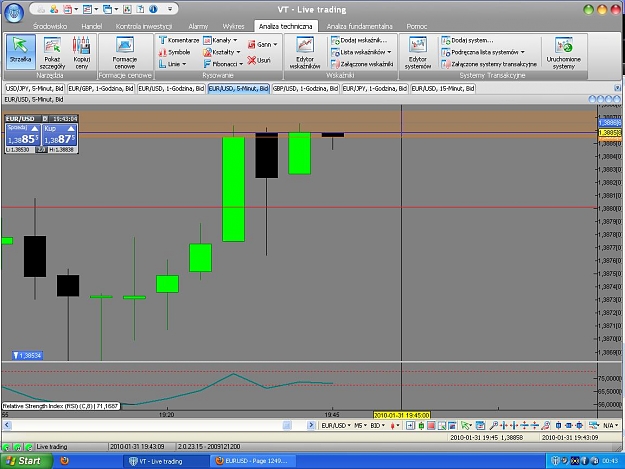Select the Strzałka arrow tool
The image size is (625, 469).
20,52
